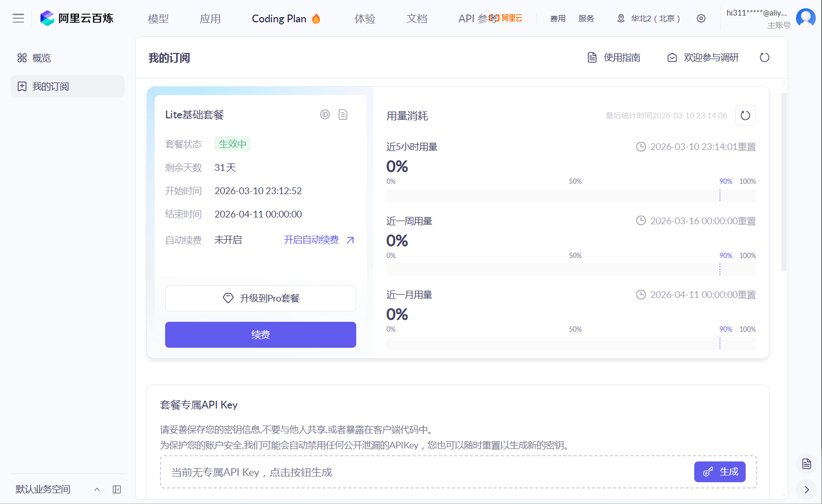Click the page refresh icon in header
This screenshot has width=822, height=504.
pos(764,58)
